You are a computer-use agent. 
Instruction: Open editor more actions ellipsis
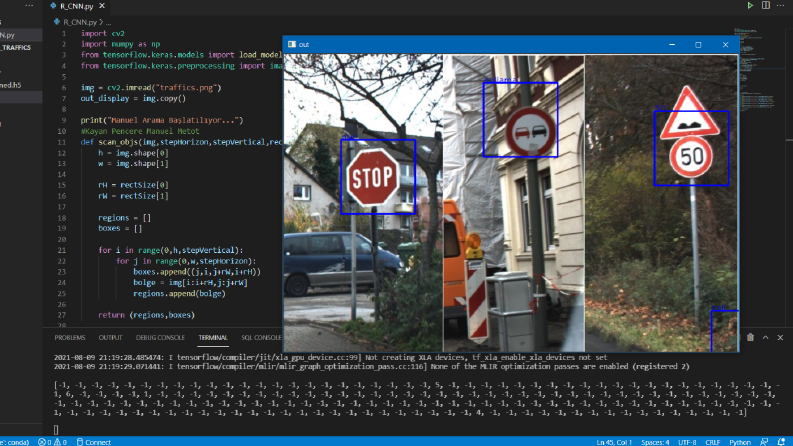pyautogui.click(x=780, y=5)
